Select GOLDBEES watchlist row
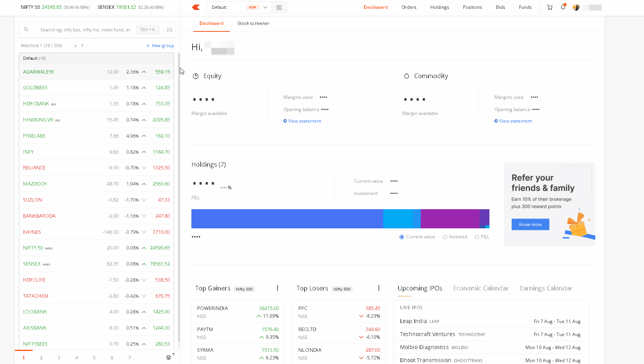644x364 pixels. point(97,88)
